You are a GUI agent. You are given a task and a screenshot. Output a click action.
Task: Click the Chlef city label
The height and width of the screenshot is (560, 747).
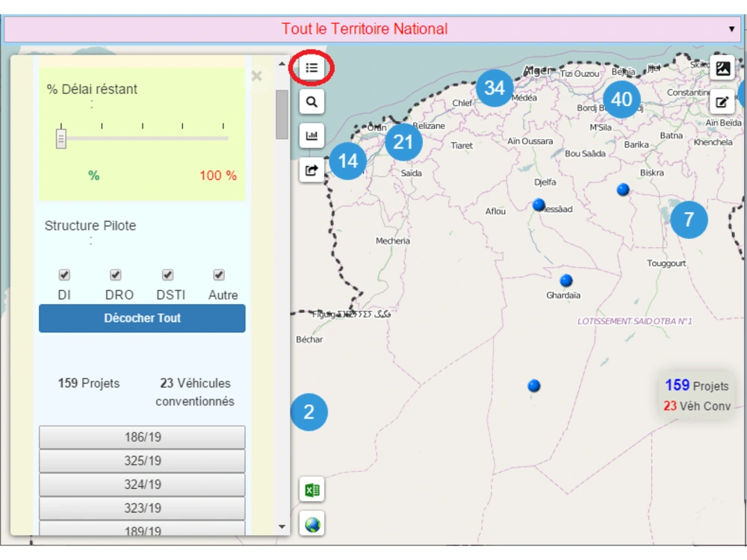click(462, 103)
